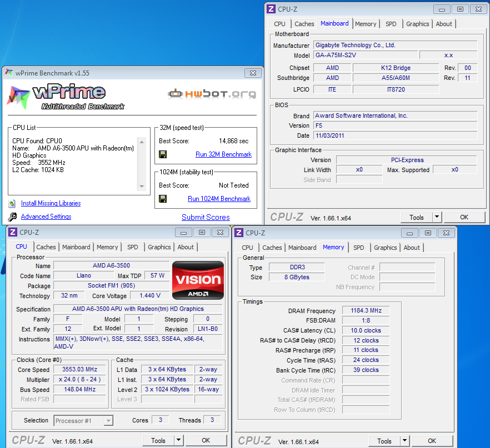The image size is (490, 448).
Task: Open Graphics tab in bottom-left CPU window
Action: [x=159, y=247]
